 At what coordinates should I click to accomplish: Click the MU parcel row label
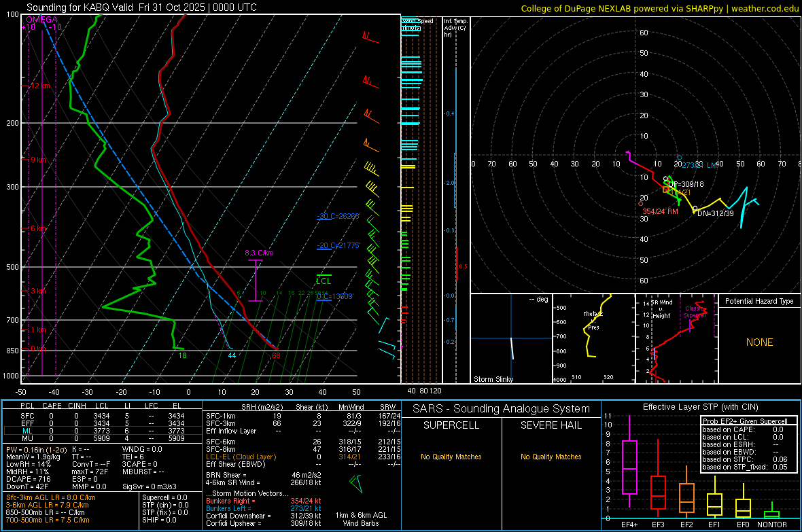coord(27,438)
